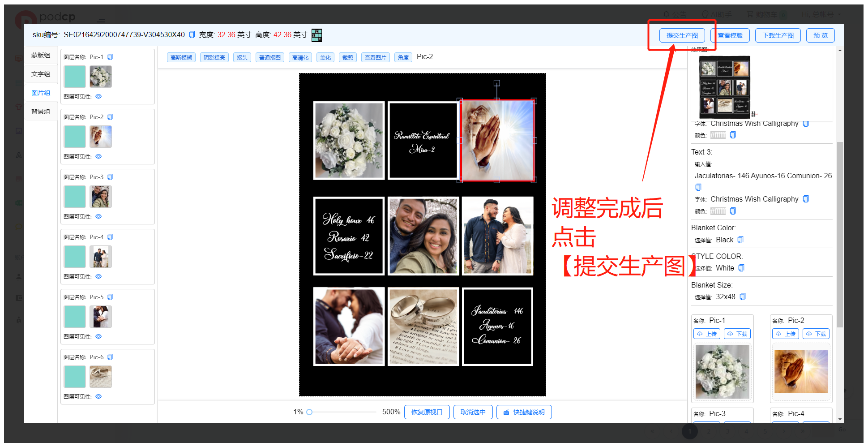Click the teal mask swatch of Pic-4 layer
868x447 pixels.
(x=75, y=257)
